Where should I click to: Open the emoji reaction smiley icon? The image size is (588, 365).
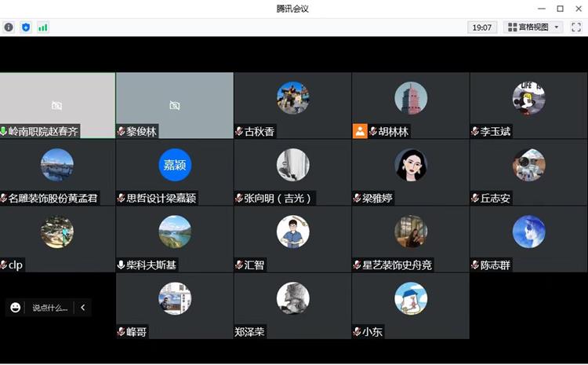click(16, 308)
